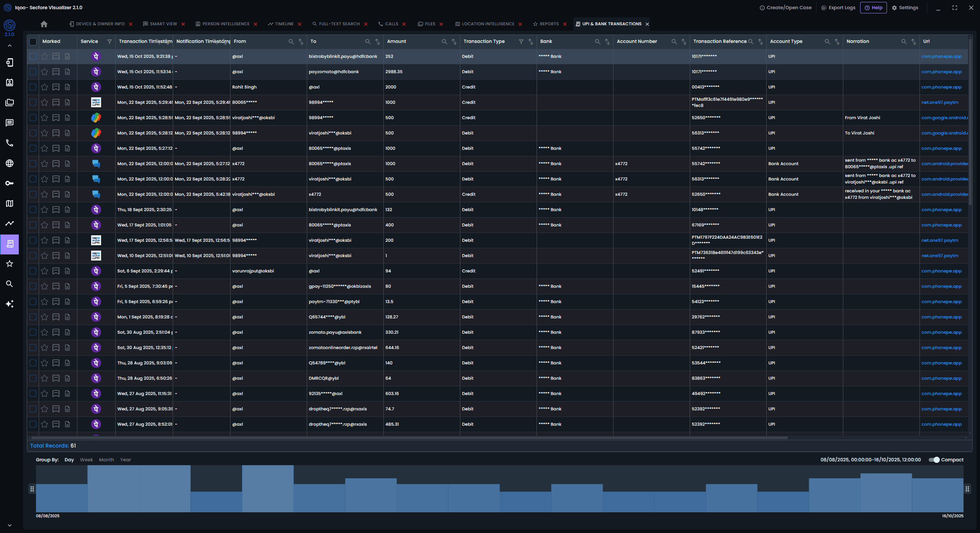Open Transaction Type column filter
980x533 pixels.
click(521, 41)
